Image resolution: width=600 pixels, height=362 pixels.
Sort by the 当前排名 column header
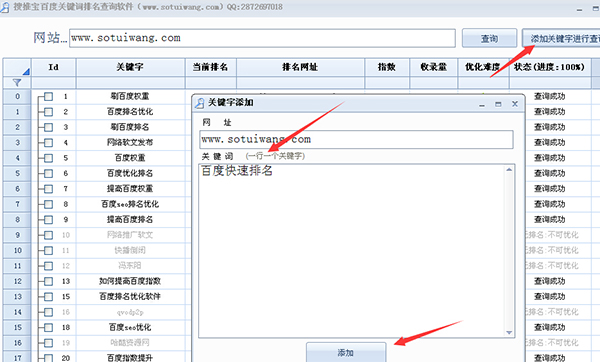click(x=210, y=67)
